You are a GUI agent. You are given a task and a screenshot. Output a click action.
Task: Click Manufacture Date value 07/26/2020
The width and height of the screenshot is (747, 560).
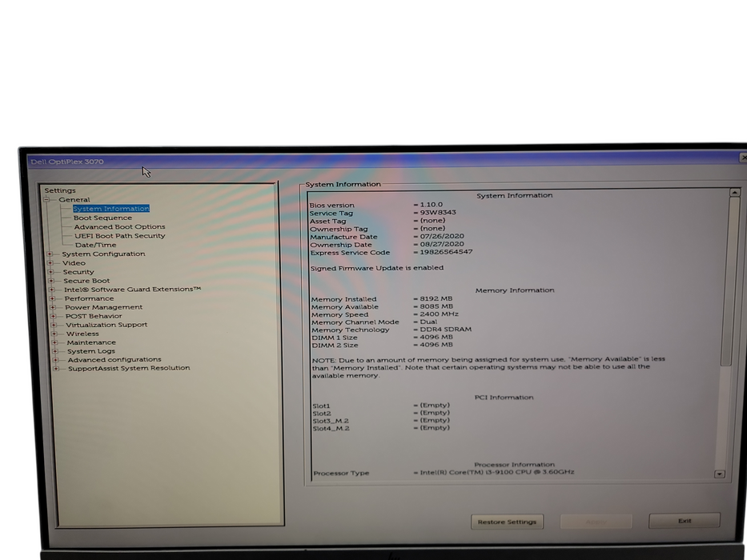[x=442, y=236]
